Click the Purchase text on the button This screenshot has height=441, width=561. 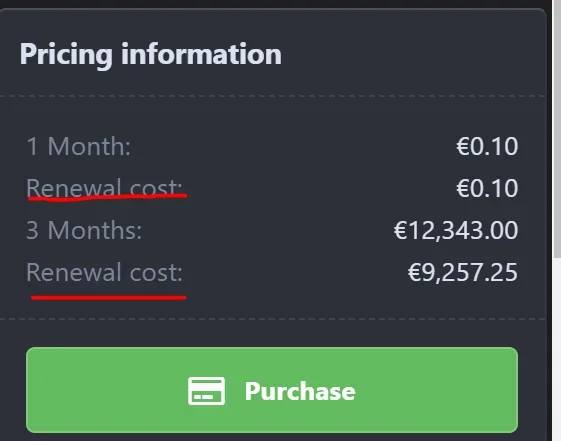pos(300,391)
